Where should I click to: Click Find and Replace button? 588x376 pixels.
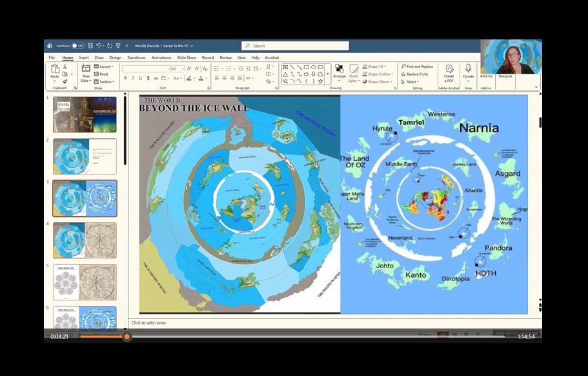tap(417, 67)
